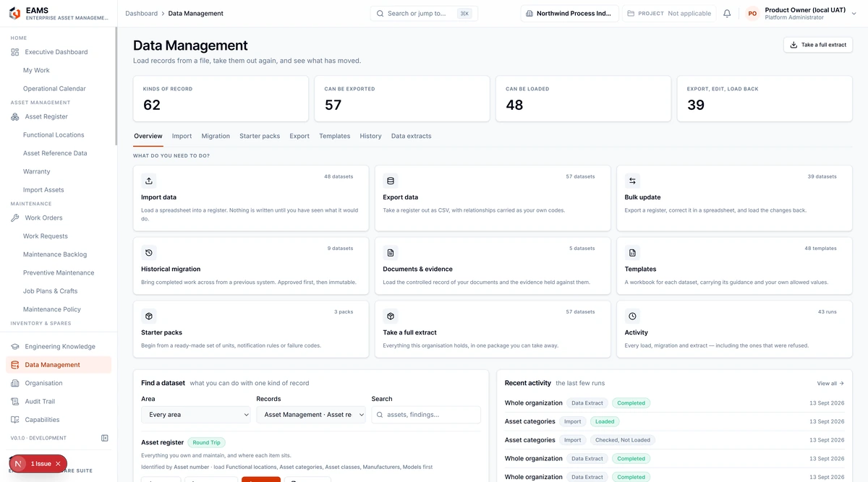
Task: Click the Export data database icon
Action: 391,181
